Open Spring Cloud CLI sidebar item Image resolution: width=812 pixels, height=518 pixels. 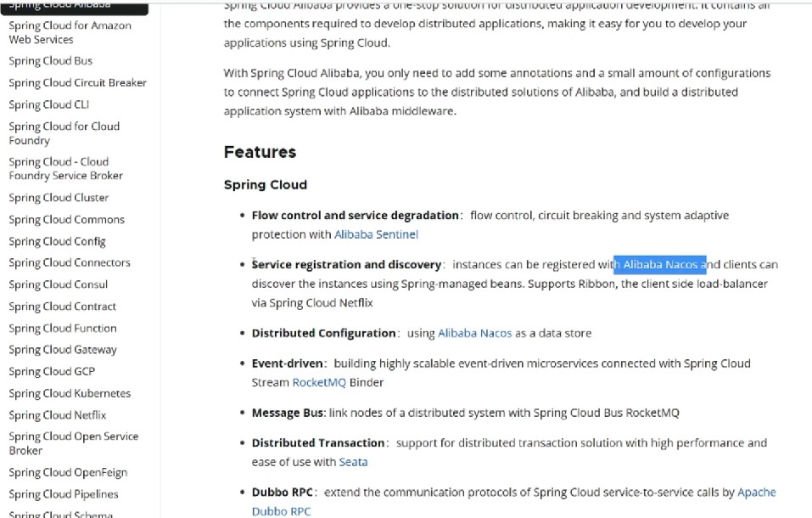(48, 105)
